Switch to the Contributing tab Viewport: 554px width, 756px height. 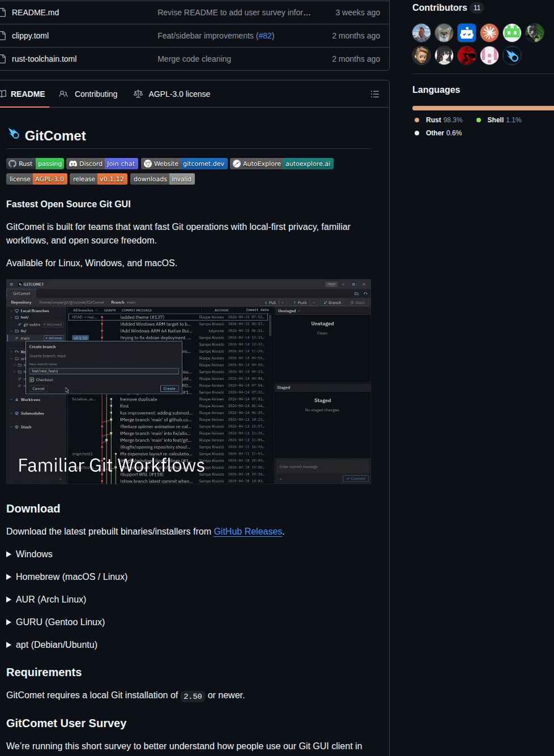tap(88, 94)
